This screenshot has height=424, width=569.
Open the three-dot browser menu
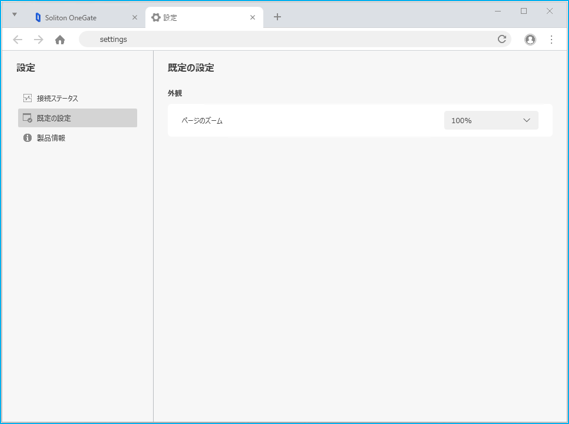(551, 39)
